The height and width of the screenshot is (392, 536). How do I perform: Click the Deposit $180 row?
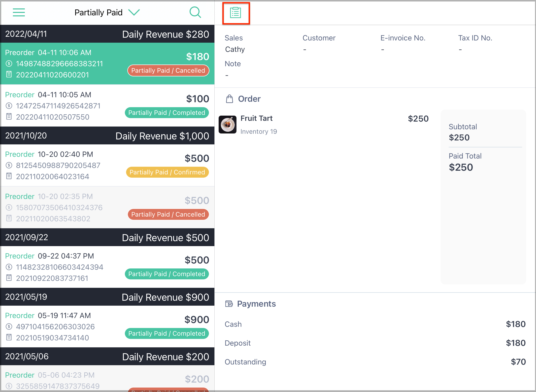375,343
